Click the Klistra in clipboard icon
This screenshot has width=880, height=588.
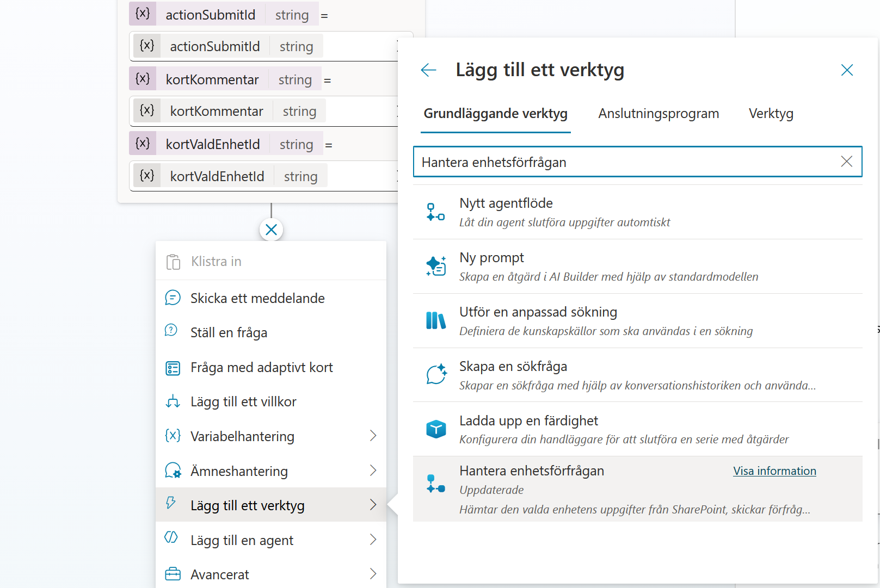[173, 262]
